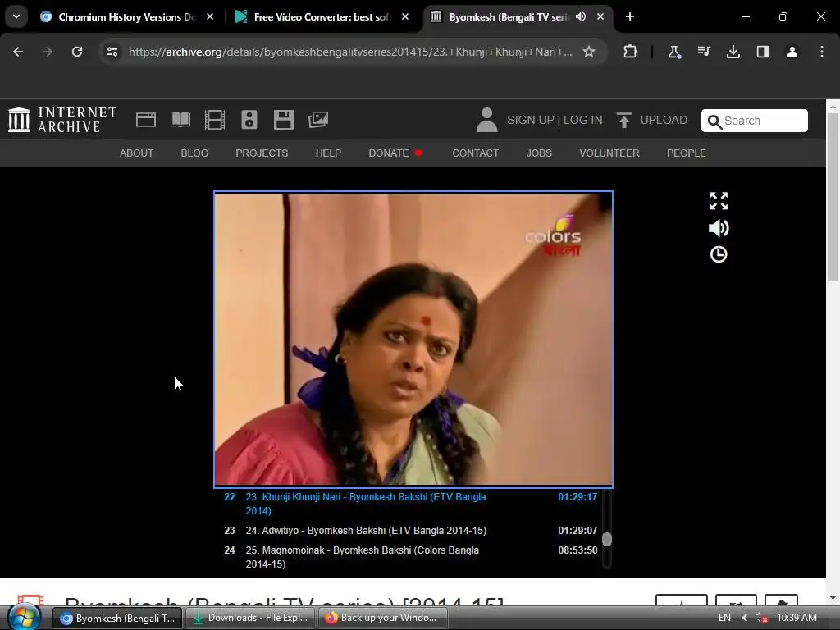Open the PEOPLE menu item
Screen dimensions: 840x630
[x=687, y=153]
